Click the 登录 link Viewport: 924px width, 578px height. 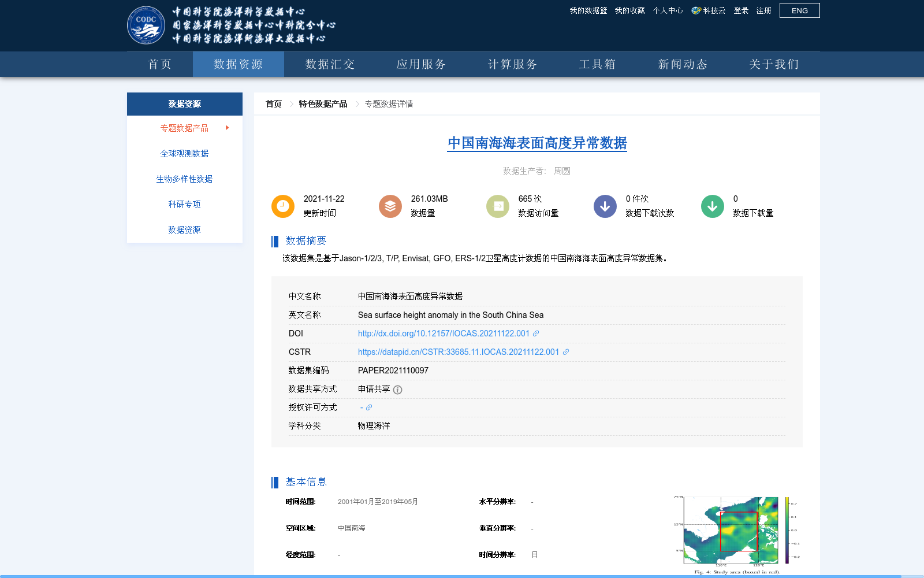point(741,10)
